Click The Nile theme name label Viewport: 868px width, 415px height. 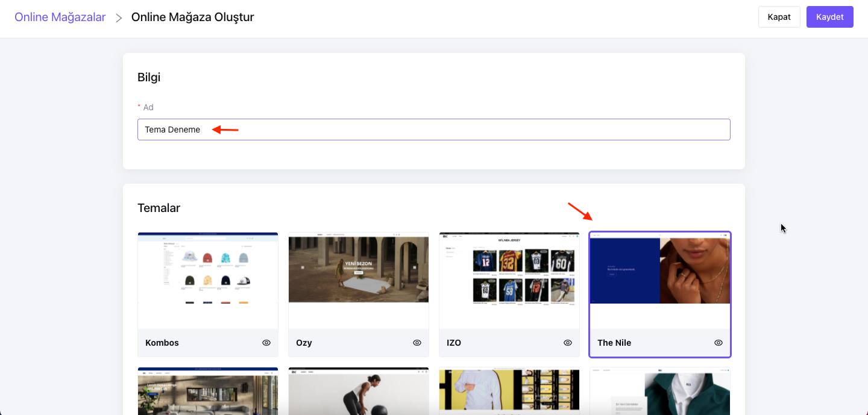click(614, 343)
